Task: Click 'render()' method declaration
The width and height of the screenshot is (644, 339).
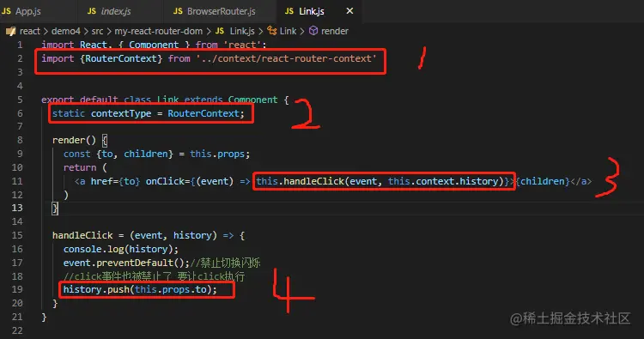Action: pos(74,141)
